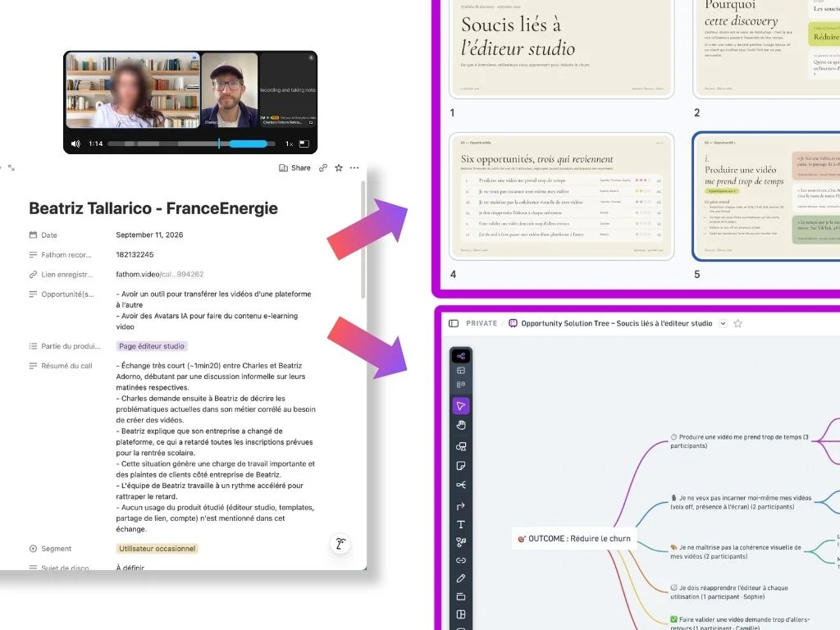Select the Utilisateur occasionnel segment tag
This screenshot has height=630, width=840.
[x=157, y=549]
